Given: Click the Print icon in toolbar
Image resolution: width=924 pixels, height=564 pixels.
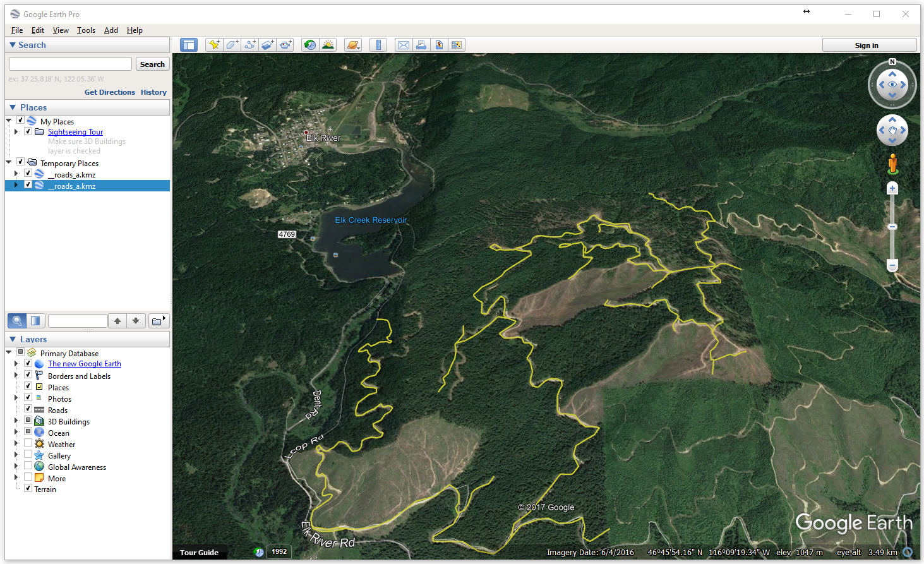Looking at the screenshot, I should pos(421,45).
